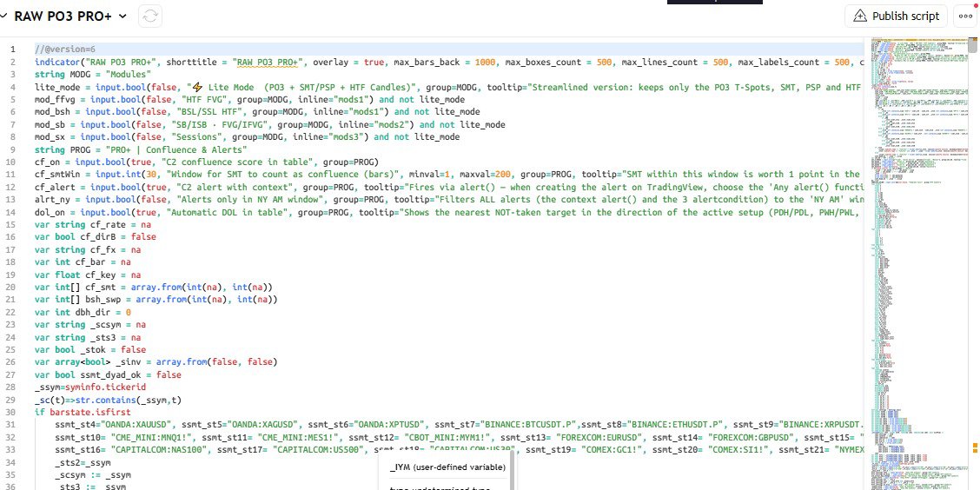
Task: Click the Publish script button
Action: (896, 17)
